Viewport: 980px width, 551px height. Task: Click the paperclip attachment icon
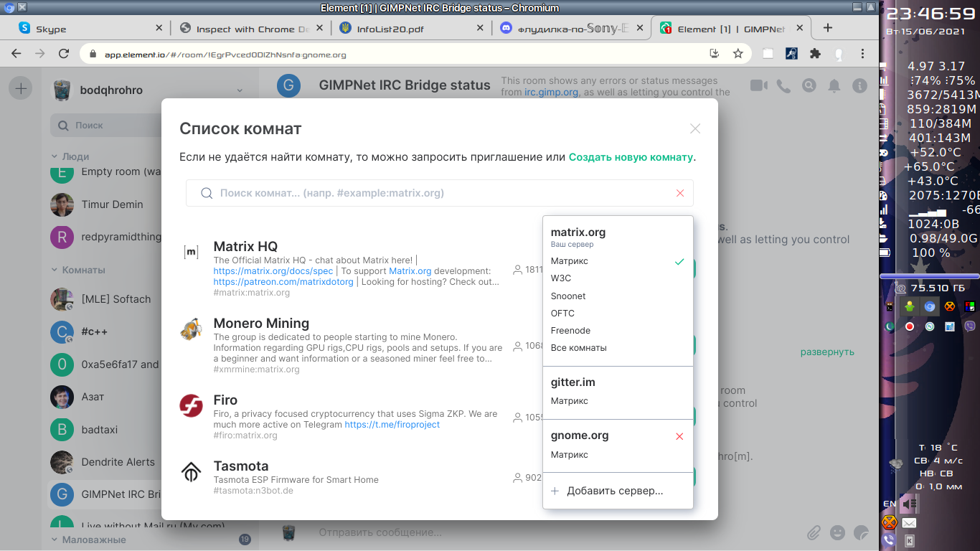click(814, 532)
